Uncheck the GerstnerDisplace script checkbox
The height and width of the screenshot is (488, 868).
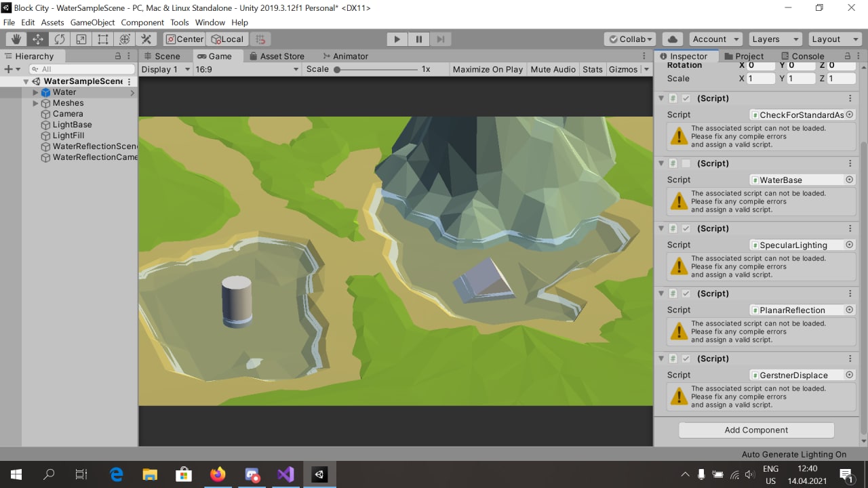pyautogui.click(x=686, y=359)
